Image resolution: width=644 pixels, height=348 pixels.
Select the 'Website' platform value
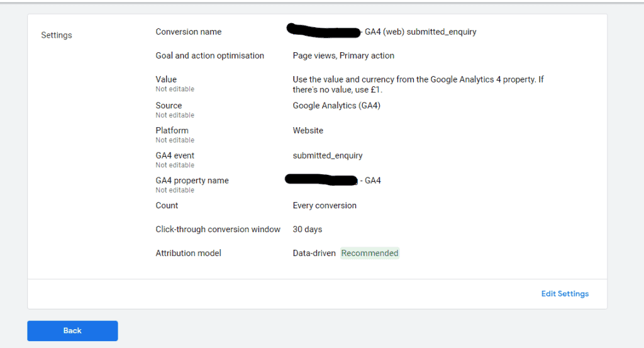click(x=308, y=130)
